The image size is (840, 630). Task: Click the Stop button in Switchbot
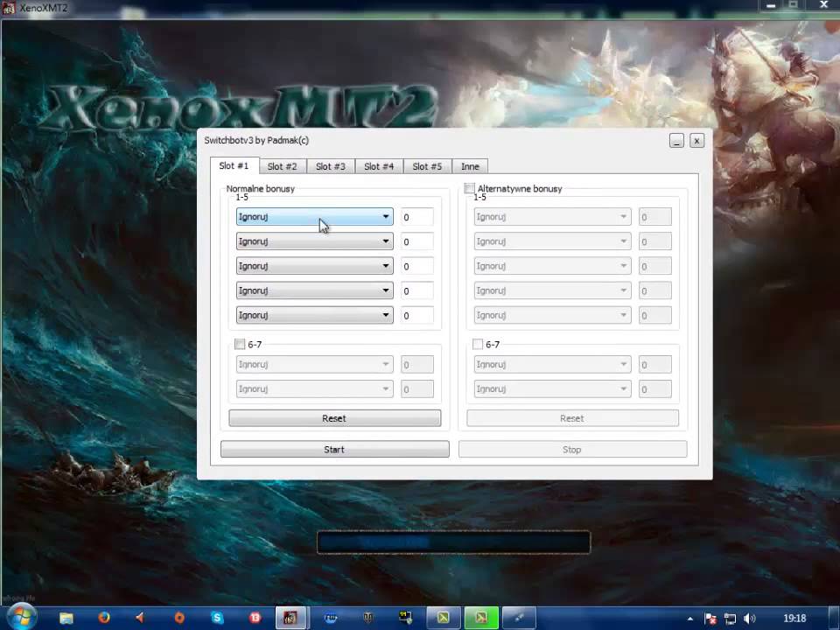[572, 450]
